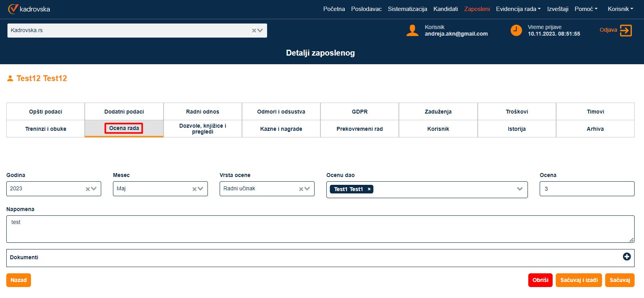Viewport: 644px width, 298px height.
Task: Open the Evidencija rada menu
Action: 518,9
